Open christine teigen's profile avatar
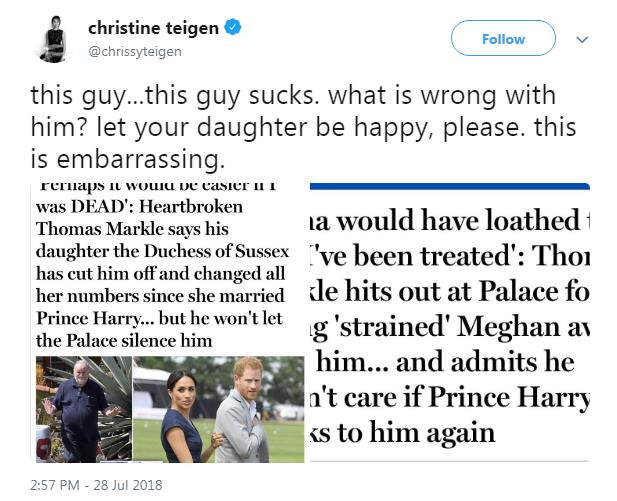 coord(52,39)
